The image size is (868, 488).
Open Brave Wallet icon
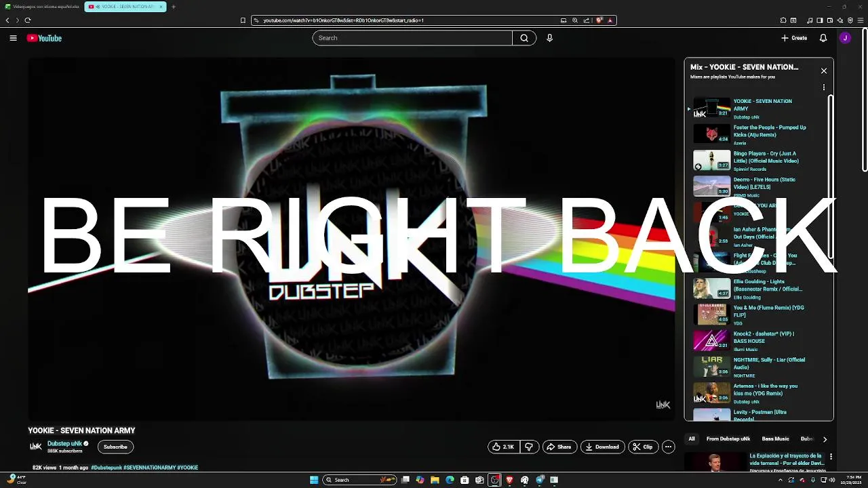tap(830, 20)
